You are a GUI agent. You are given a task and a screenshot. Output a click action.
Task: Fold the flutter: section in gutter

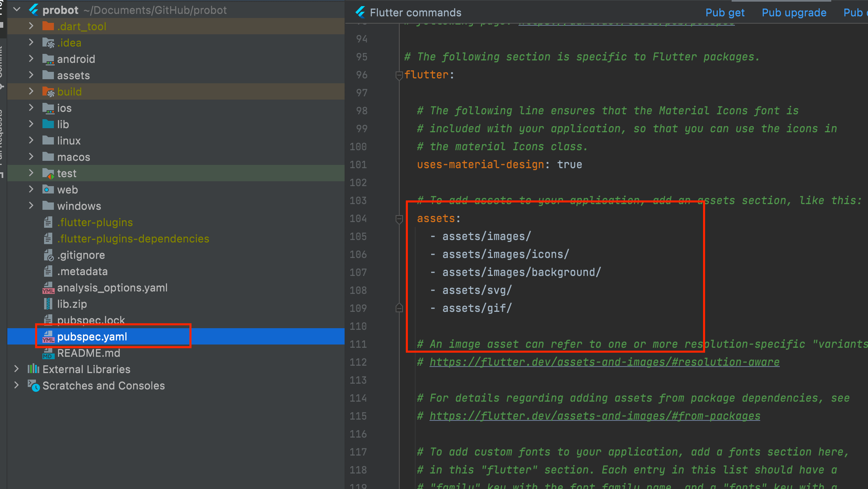[x=399, y=75]
